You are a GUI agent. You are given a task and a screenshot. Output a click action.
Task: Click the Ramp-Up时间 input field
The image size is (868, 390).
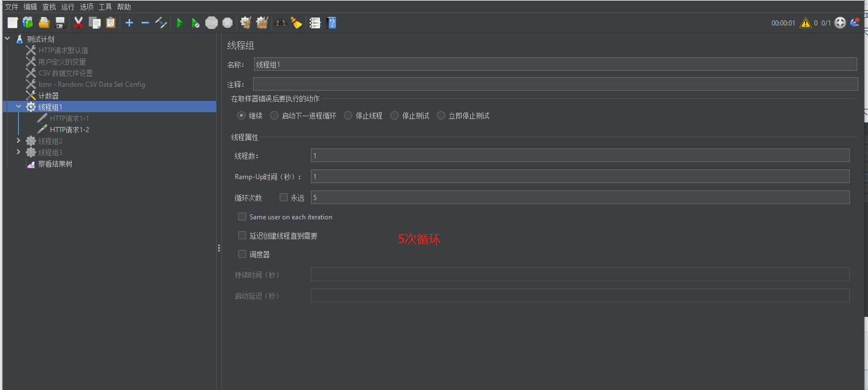[x=580, y=176]
